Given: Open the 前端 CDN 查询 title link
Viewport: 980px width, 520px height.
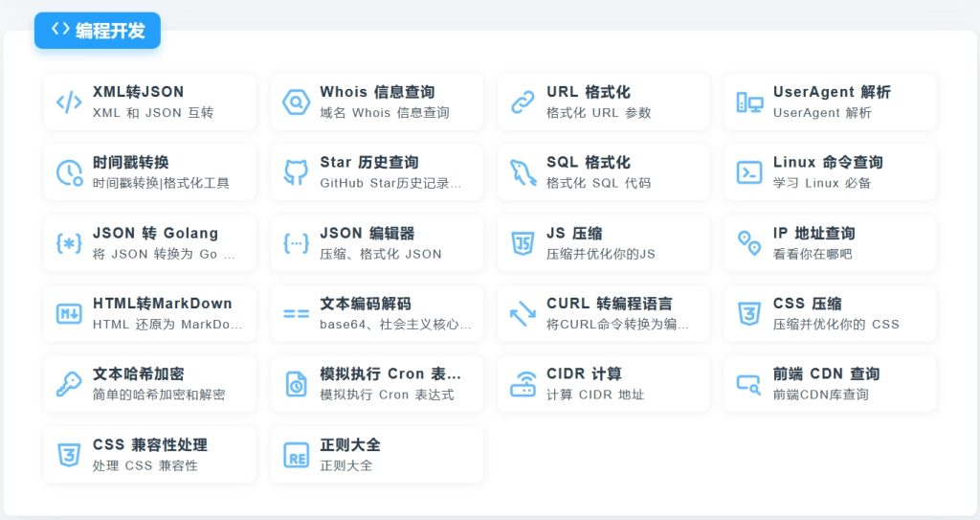Looking at the screenshot, I should (826, 374).
